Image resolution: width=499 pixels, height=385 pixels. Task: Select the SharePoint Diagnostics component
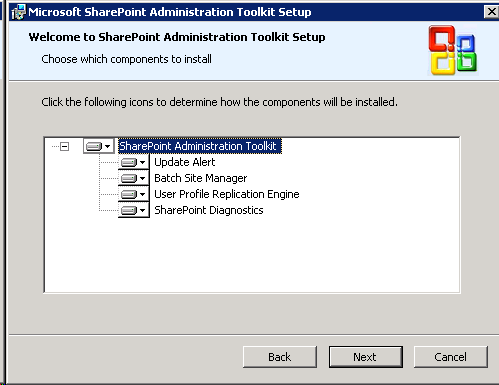click(x=209, y=210)
